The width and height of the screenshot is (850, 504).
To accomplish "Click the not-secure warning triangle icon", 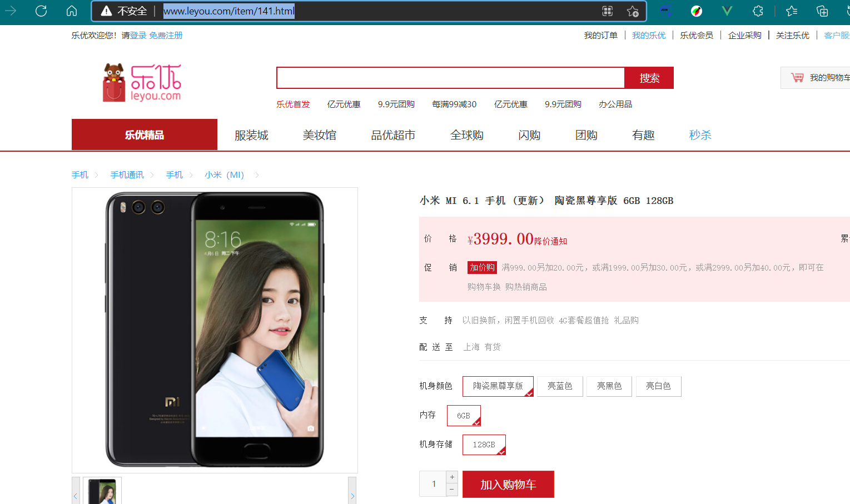I will tap(106, 11).
